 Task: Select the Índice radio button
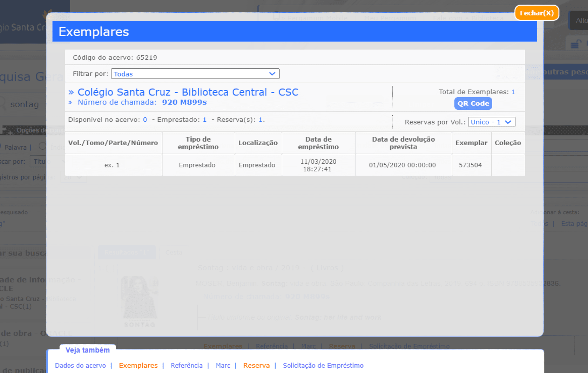pos(42,146)
